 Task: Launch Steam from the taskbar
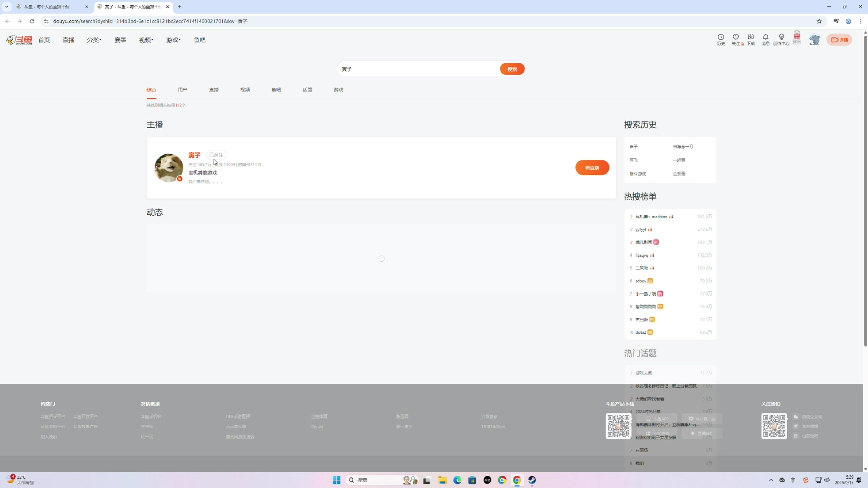(532, 480)
